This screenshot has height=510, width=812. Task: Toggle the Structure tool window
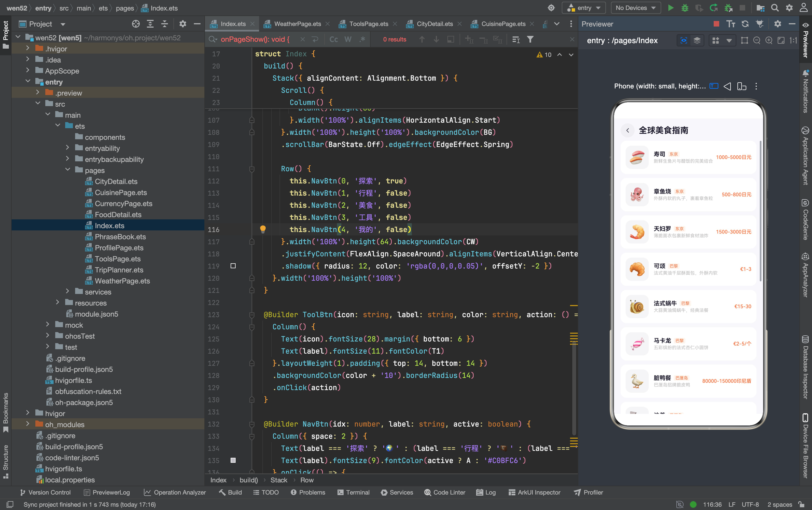[x=6, y=461]
